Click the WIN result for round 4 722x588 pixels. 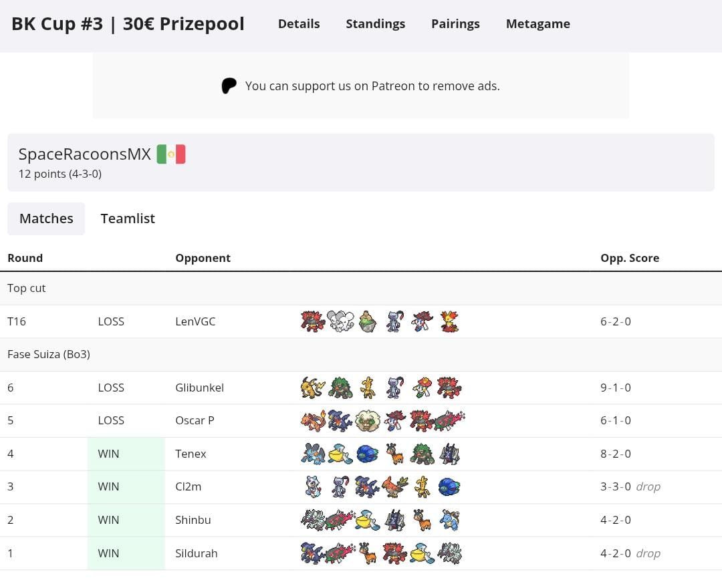click(108, 454)
